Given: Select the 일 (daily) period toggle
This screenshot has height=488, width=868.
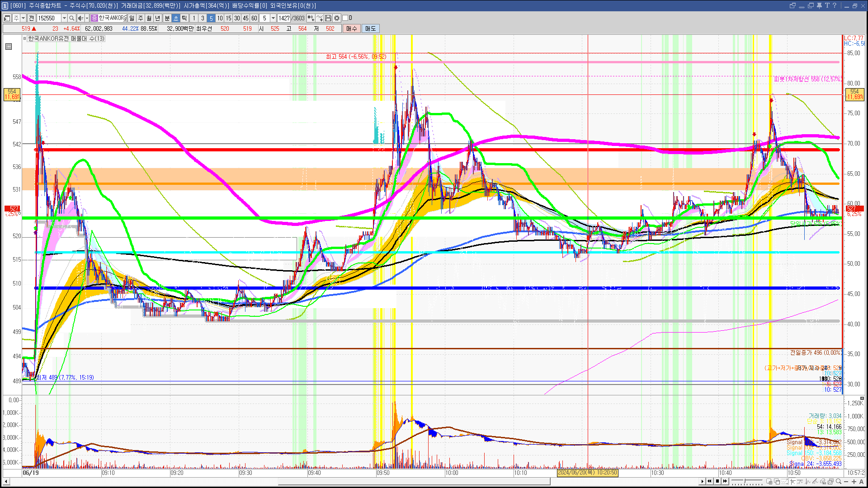Looking at the screenshot, I should 132,18.
